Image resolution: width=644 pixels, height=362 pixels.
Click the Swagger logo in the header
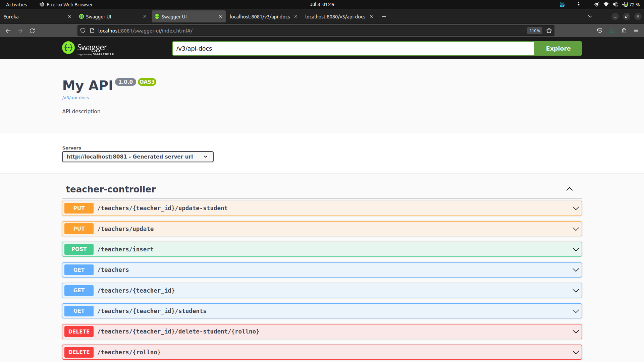[x=88, y=48]
